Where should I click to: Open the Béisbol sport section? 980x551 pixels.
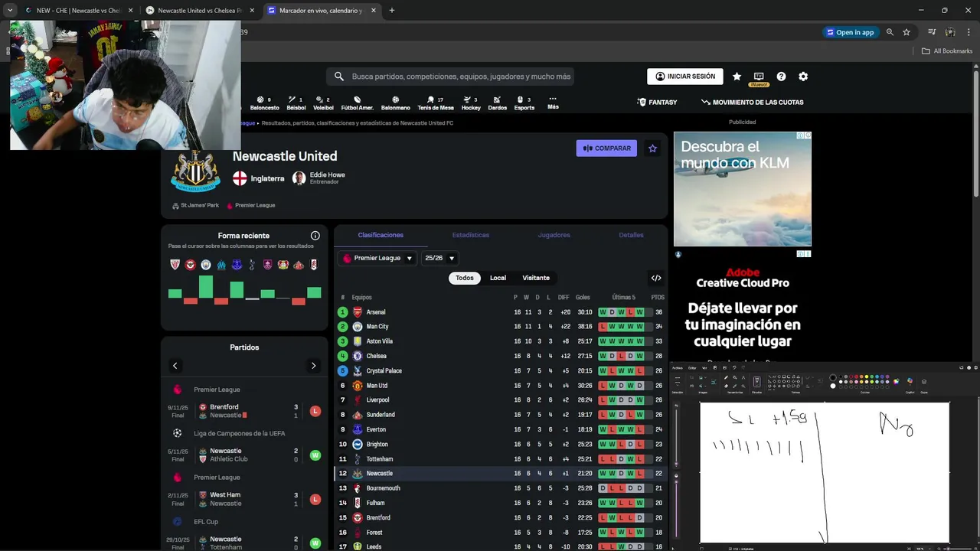[x=296, y=103]
